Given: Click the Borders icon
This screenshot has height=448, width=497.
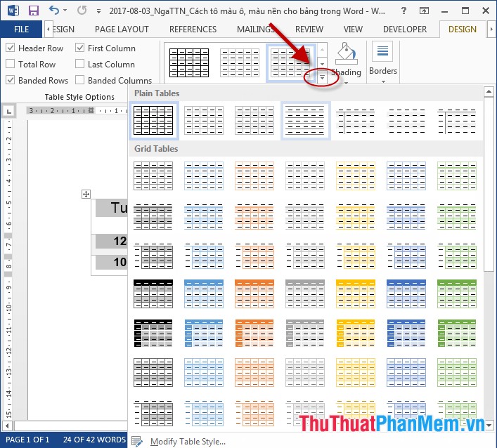Looking at the screenshot, I should 382,51.
